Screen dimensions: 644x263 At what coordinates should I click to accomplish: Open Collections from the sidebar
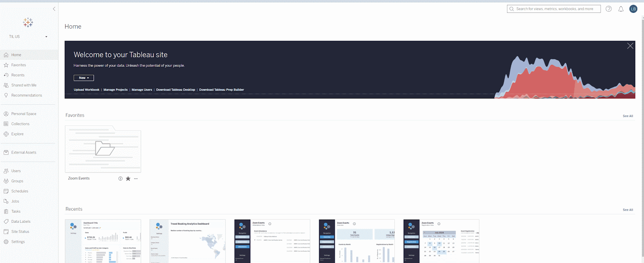[x=20, y=124]
